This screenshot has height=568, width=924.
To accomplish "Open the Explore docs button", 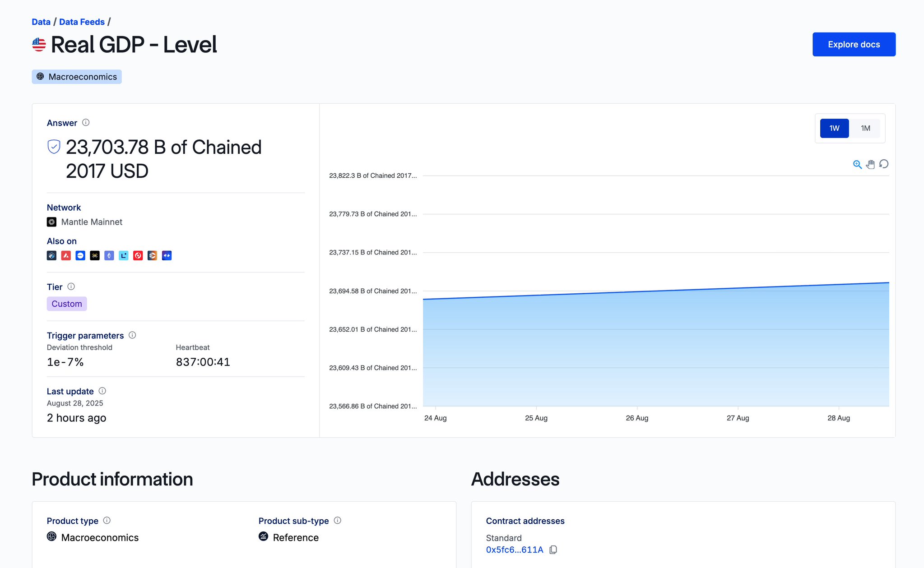I will pos(854,44).
